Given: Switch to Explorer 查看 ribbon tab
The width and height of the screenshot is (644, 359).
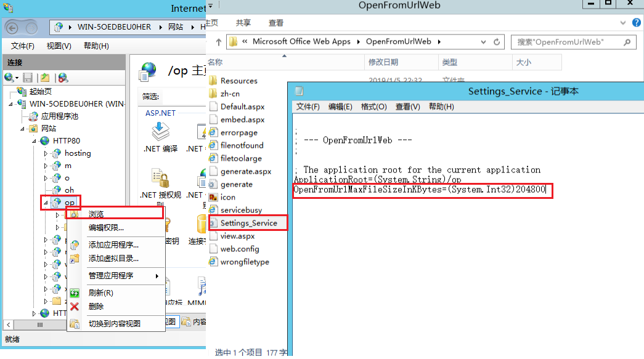Looking at the screenshot, I should click(x=276, y=23).
